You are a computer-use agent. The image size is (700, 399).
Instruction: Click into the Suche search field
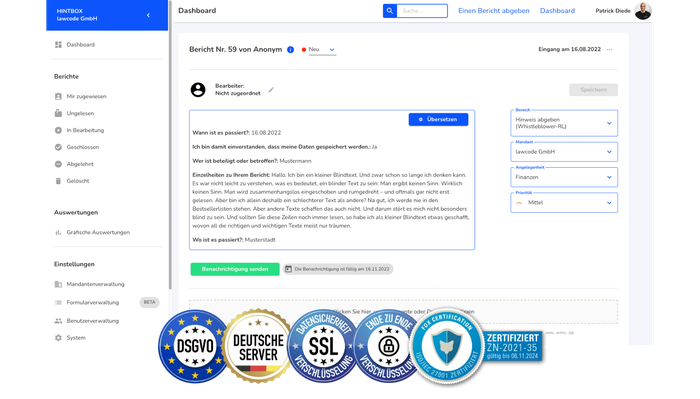(421, 11)
